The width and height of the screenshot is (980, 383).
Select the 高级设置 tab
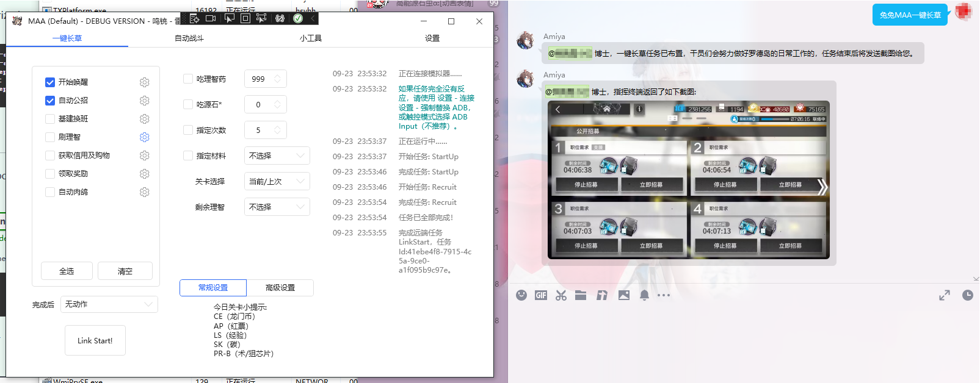point(280,288)
